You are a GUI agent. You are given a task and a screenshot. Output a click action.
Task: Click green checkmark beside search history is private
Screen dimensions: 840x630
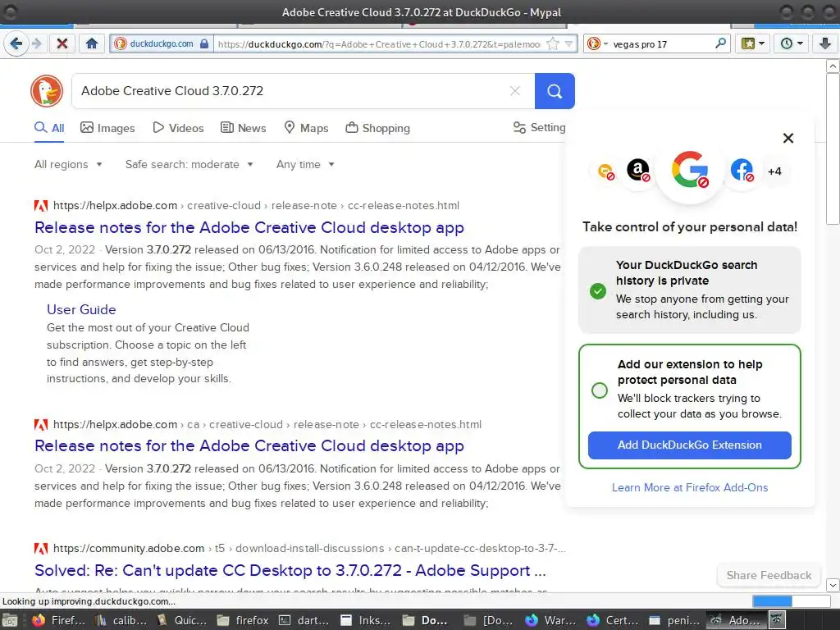598,291
